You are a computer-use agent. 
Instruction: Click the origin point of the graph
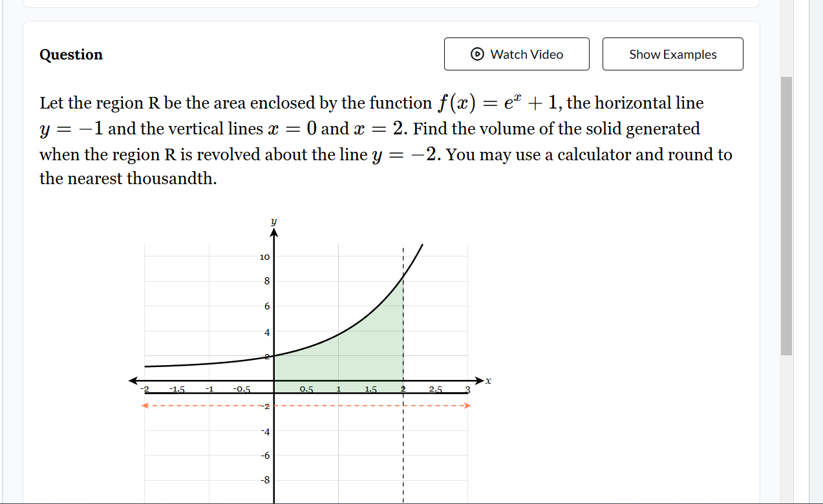(274, 381)
